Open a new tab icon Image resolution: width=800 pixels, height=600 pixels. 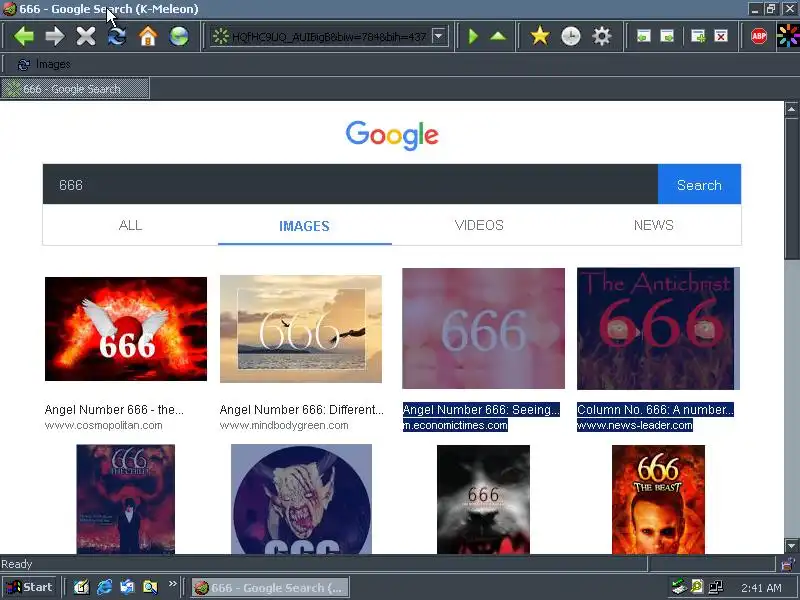pyautogui.click(x=698, y=36)
